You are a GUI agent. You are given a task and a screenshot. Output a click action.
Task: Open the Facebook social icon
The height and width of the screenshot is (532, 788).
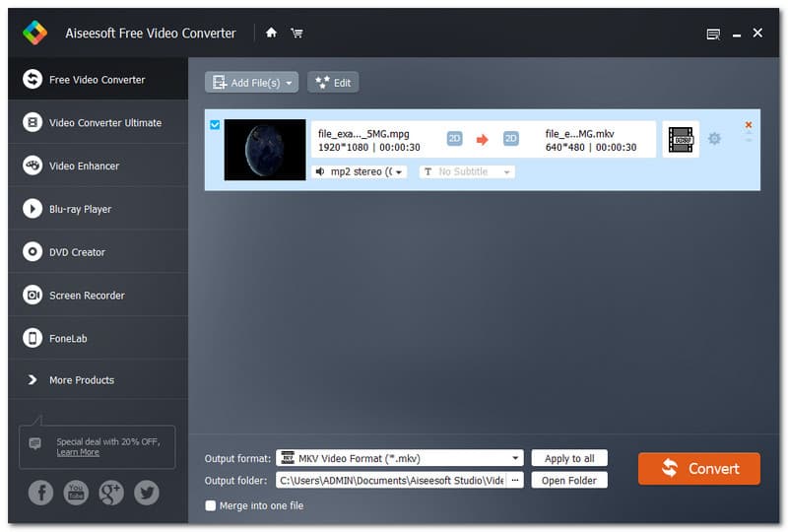[x=40, y=493]
